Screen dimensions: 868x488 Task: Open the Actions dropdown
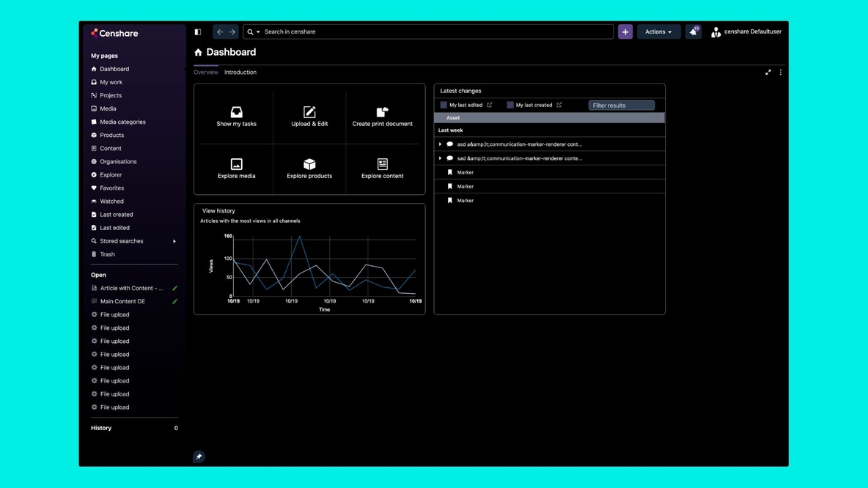[x=658, y=32]
